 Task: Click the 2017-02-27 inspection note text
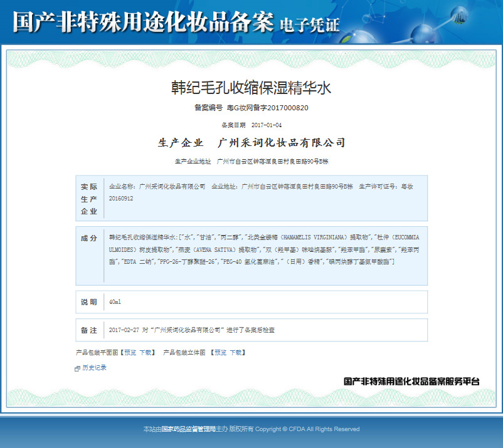tap(191, 330)
